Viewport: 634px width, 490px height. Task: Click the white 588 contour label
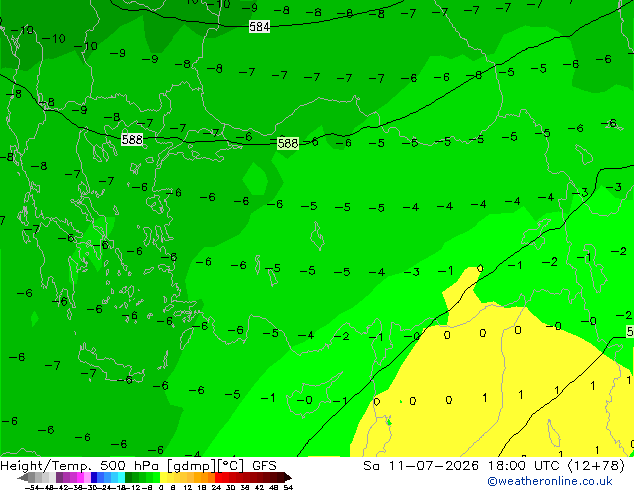coord(132,139)
